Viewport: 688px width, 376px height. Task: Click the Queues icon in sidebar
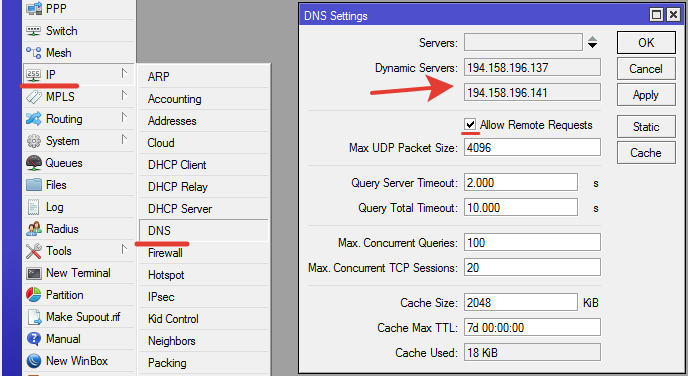pyautogui.click(x=34, y=163)
